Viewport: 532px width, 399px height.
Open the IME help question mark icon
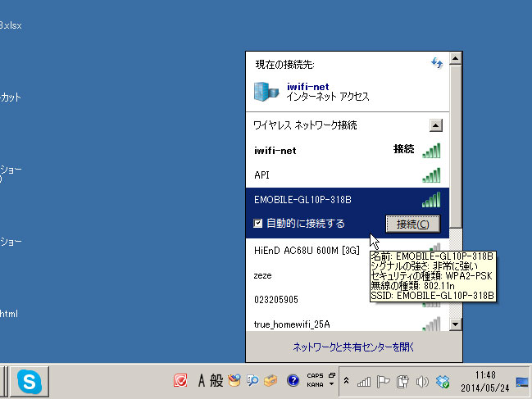coord(293,381)
